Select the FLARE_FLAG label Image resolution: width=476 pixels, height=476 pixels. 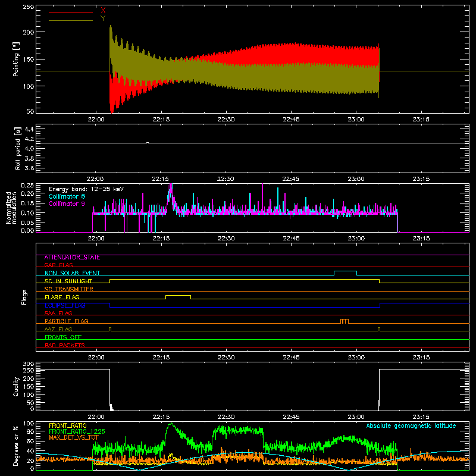(62, 297)
